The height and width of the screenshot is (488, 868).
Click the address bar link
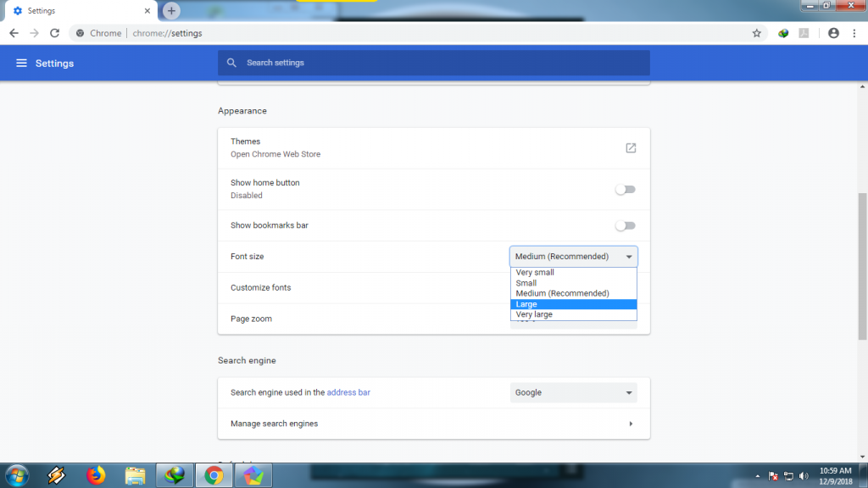tap(348, 393)
